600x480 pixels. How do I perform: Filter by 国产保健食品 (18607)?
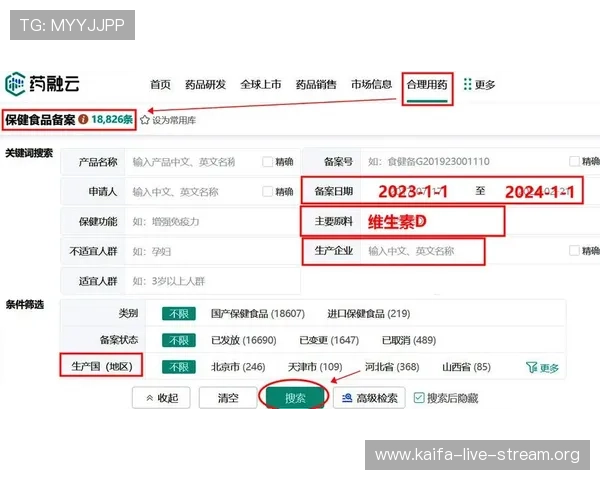click(258, 314)
